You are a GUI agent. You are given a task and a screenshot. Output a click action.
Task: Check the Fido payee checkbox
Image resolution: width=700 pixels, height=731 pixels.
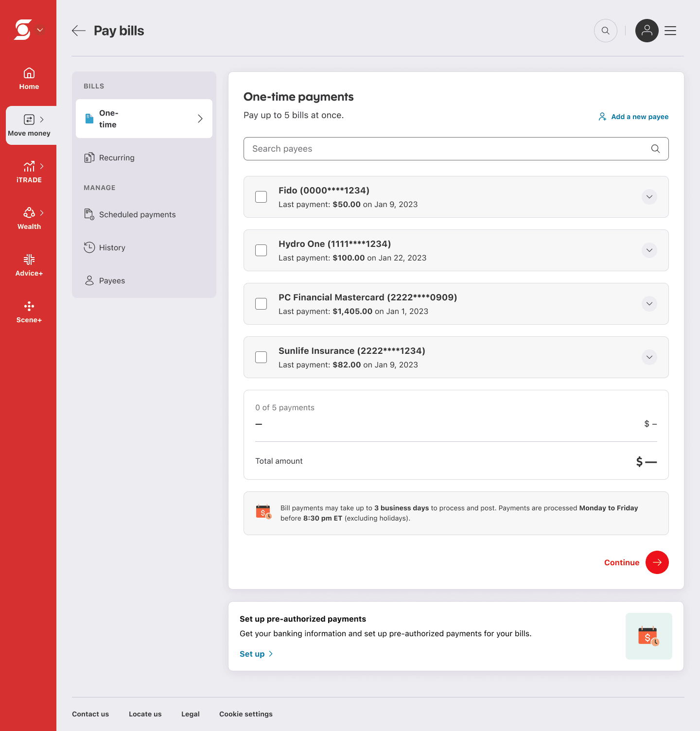(261, 197)
